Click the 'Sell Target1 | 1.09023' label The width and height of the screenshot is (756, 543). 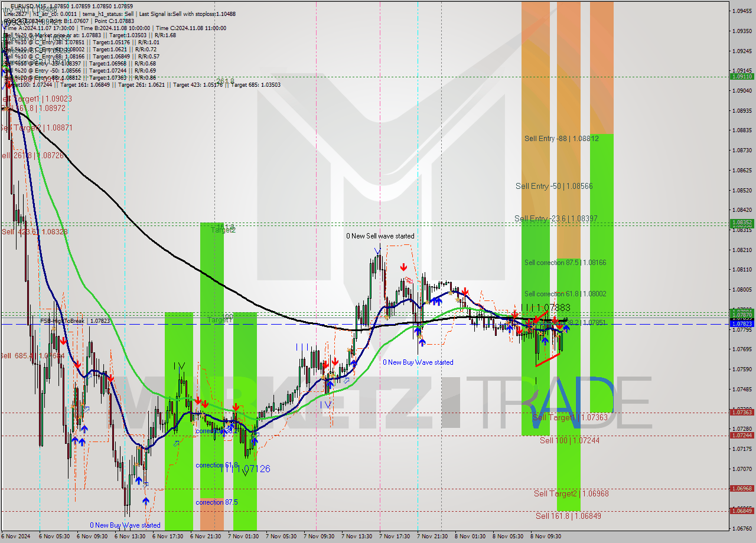coord(37,99)
